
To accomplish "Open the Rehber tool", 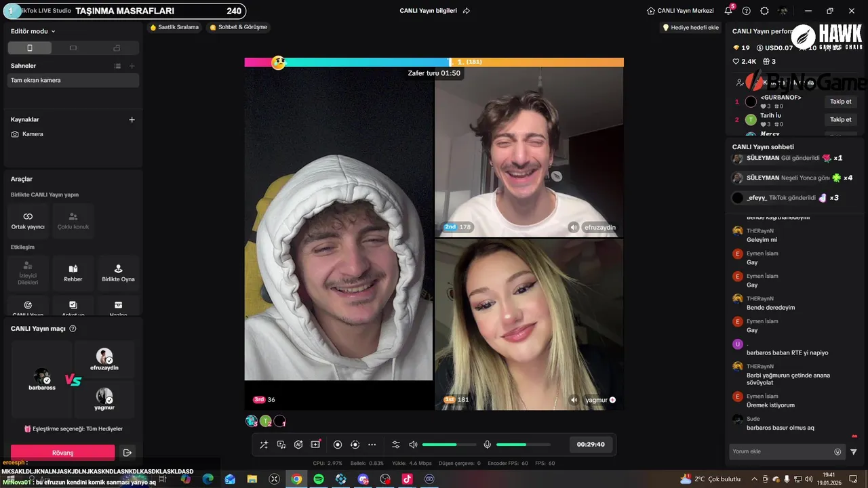I will tap(73, 273).
